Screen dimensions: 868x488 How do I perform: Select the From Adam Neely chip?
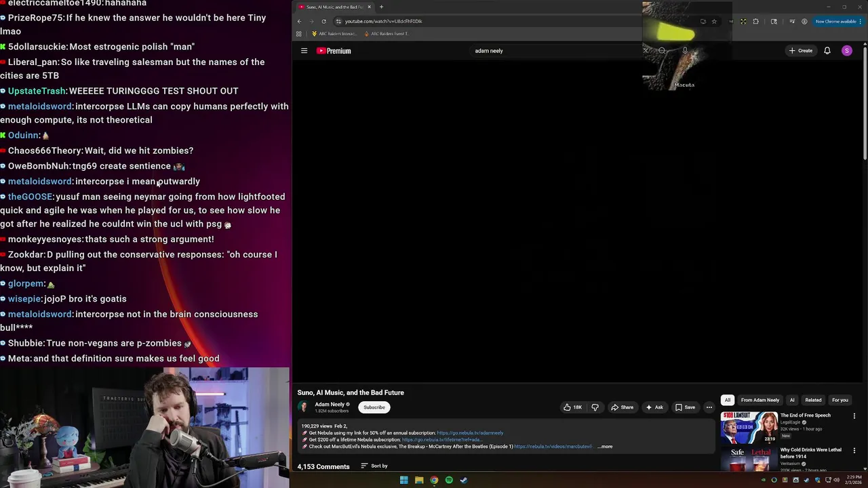click(x=760, y=400)
